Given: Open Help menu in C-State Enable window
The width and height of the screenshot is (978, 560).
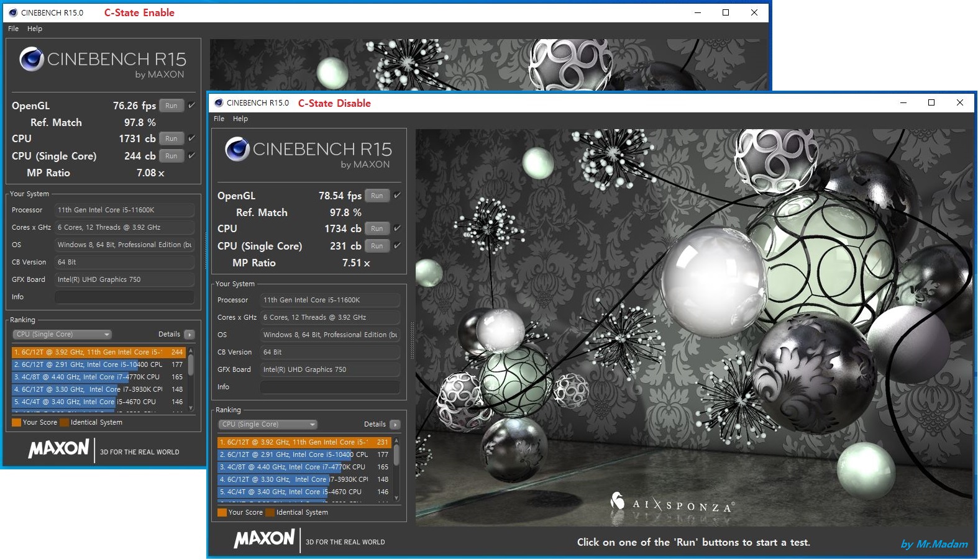Looking at the screenshot, I should [x=35, y=29].
